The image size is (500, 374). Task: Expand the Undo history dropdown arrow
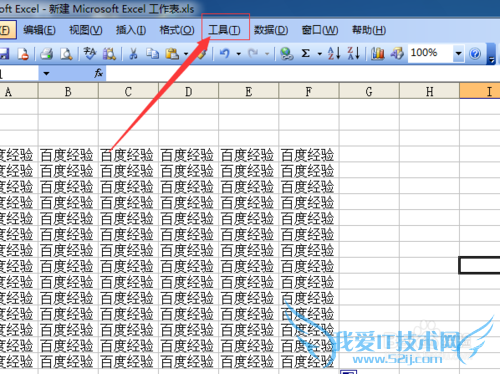click(239, 54)
